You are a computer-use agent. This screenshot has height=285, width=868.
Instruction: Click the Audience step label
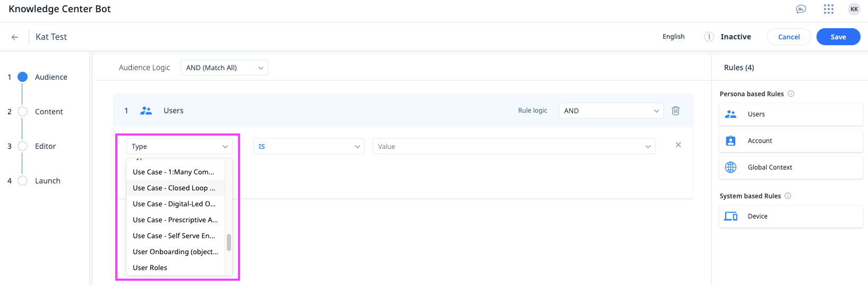pos(51,77)
